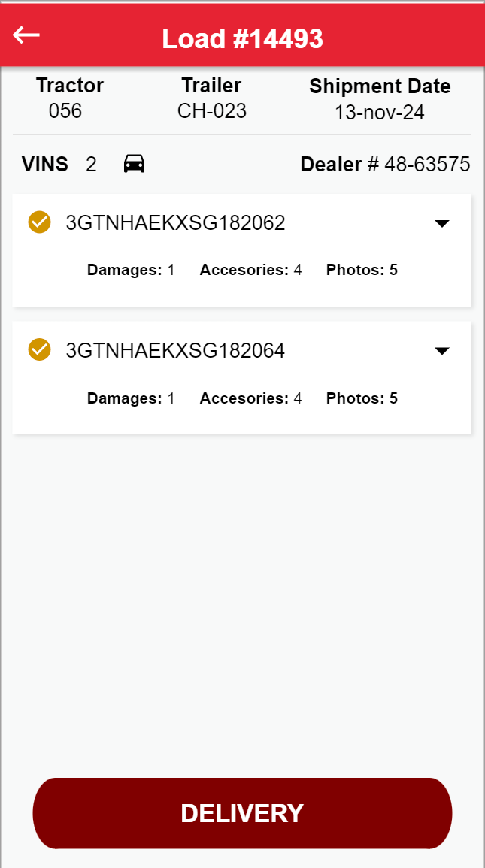Tap the back arrow in the header
This screenshot has width=485, height=868.
[26, 35]
